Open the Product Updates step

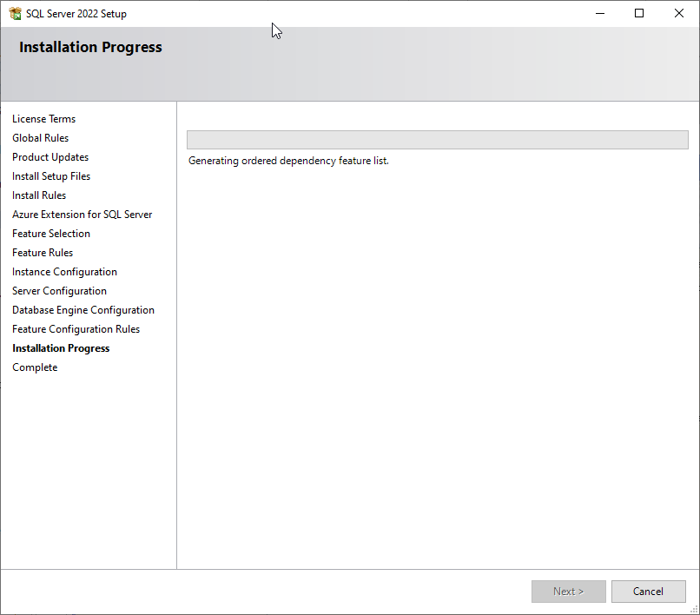(50, 157)
